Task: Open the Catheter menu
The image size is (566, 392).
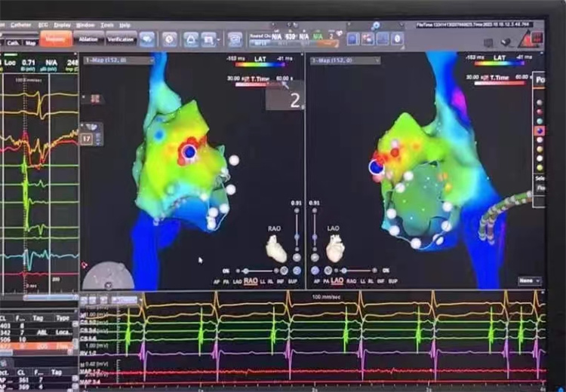Action: point(21,25)
